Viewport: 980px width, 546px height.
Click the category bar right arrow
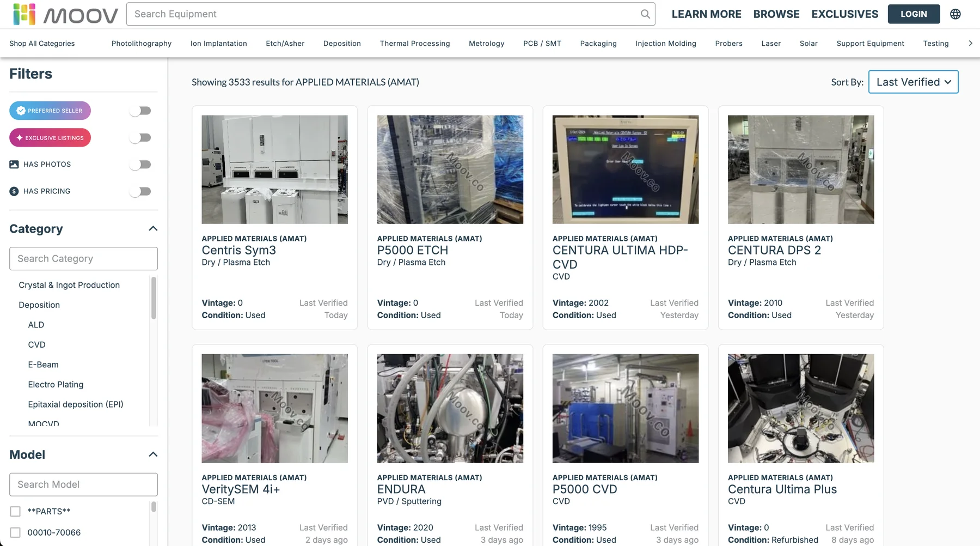(970, 43)
